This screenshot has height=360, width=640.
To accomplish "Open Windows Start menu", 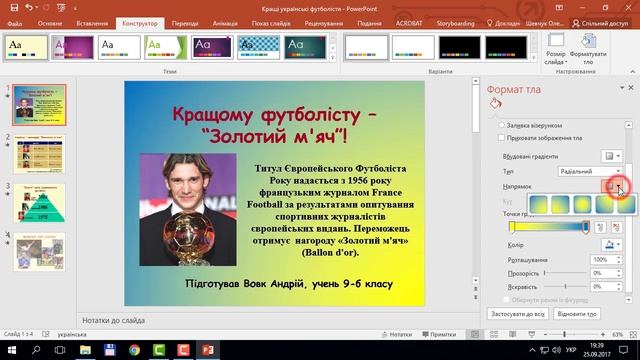I will click(x=12, y=350).
